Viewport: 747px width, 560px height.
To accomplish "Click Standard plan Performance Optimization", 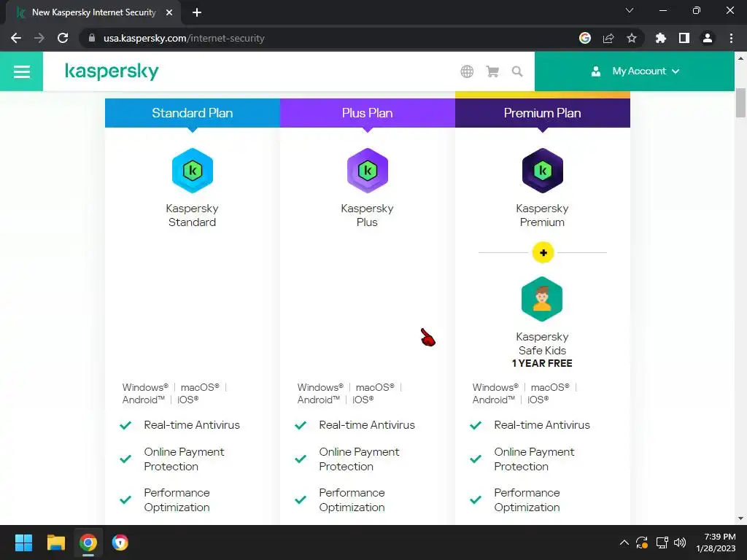I will pos(177,500).
